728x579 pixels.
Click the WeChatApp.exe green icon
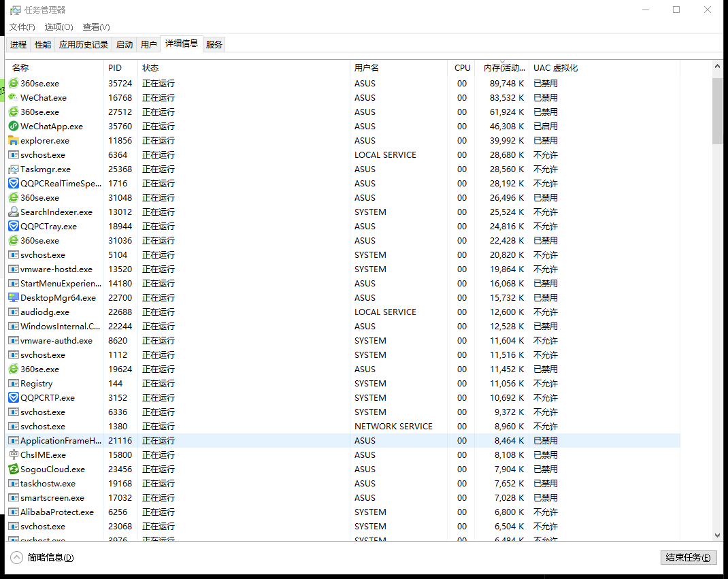14,127
